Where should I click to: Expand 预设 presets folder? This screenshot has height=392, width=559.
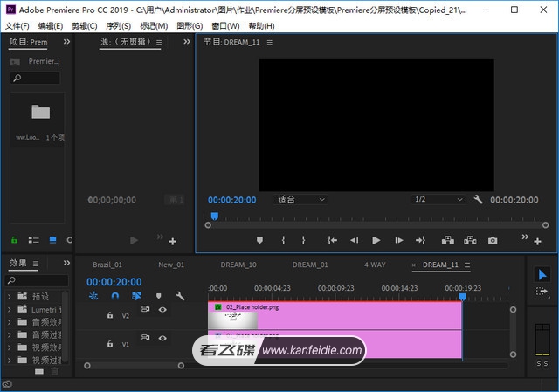10,297
